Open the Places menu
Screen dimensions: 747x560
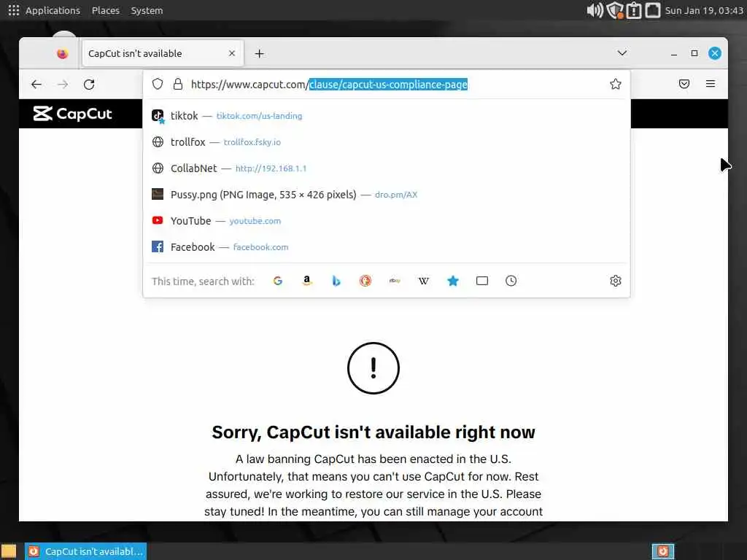106,10
